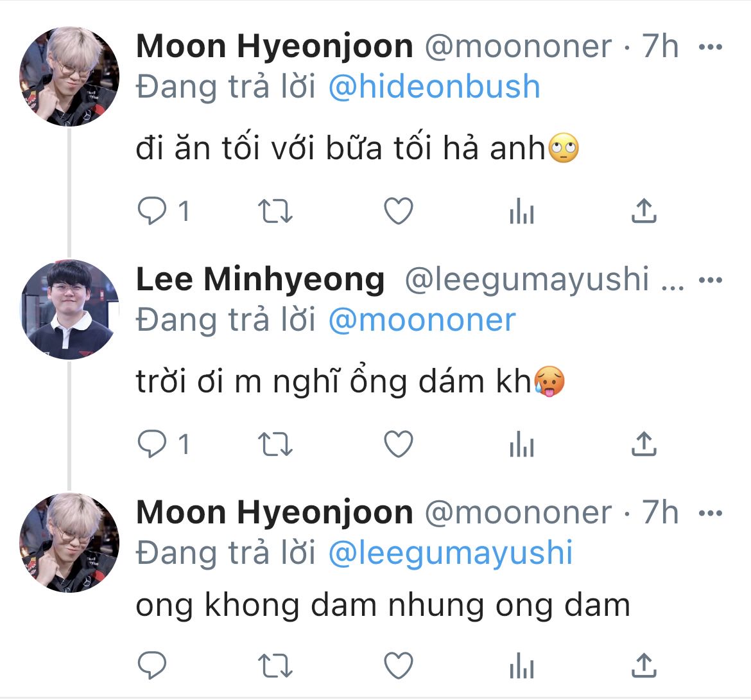Viewport: 751px width, 700px height.
Task: Open more options on the first tweet
Action: click(710, 47)
